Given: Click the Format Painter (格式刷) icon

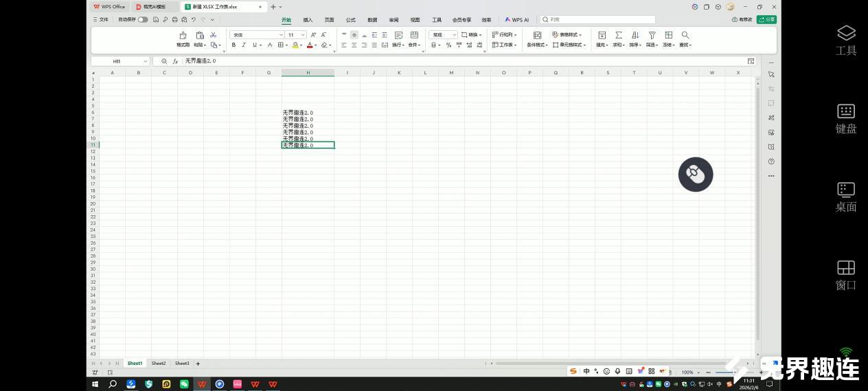Looking at the screenshot, I should click(183, 35).
